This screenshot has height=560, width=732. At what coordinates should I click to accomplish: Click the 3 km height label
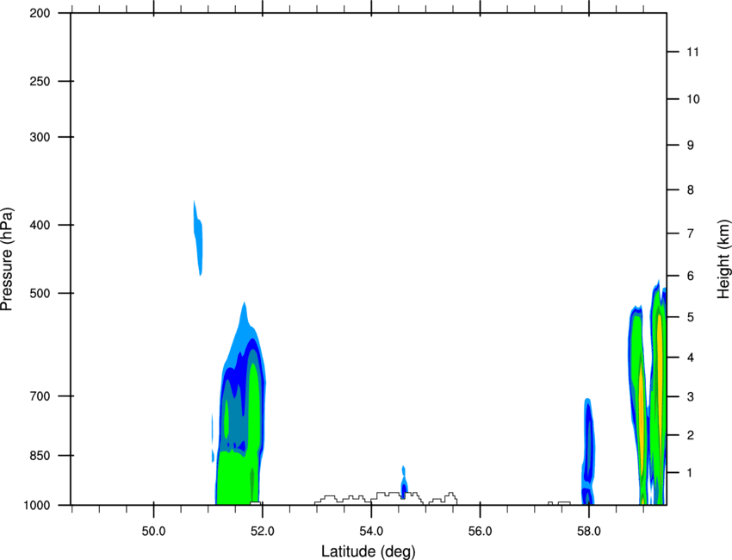click(x=690, y=397)
